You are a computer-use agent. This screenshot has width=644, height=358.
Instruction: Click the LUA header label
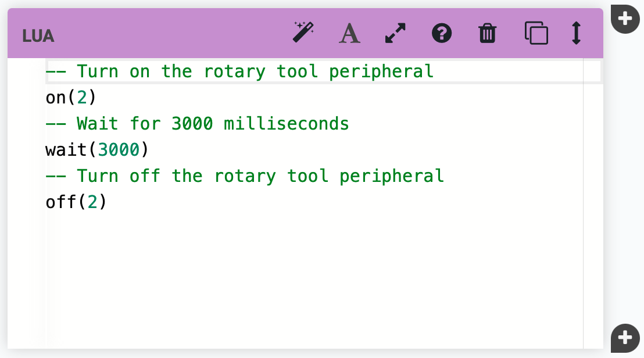click(x=38, y=35)
